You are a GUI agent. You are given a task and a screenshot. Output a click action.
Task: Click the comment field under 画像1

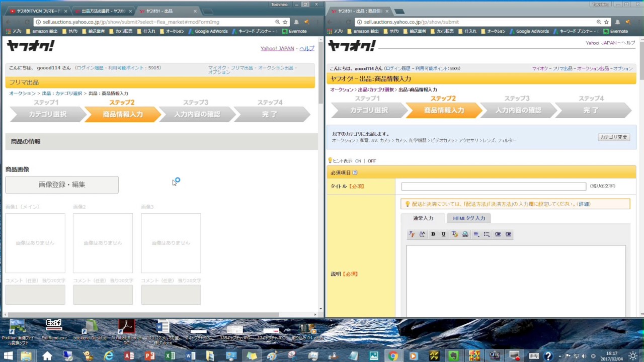(x=35, y=295)
